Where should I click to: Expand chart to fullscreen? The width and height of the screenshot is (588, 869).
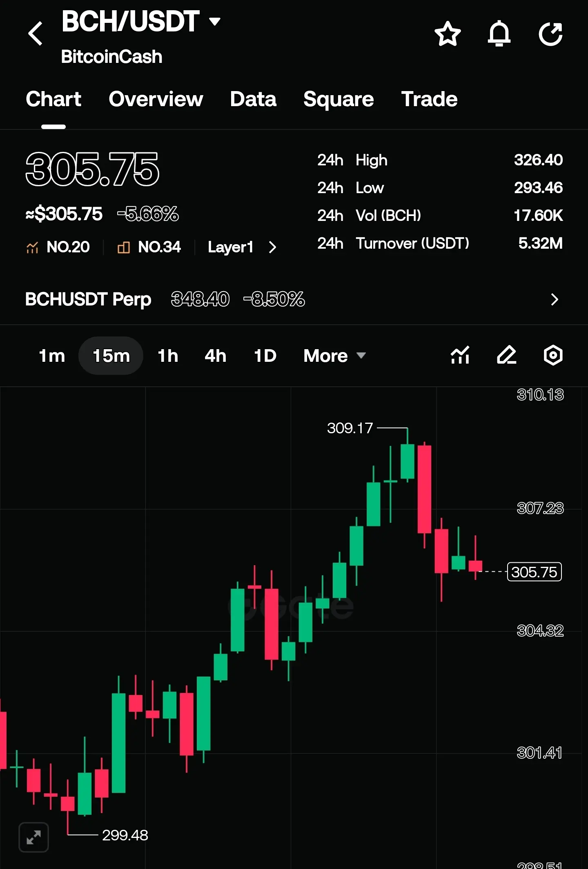click(34, 837)
